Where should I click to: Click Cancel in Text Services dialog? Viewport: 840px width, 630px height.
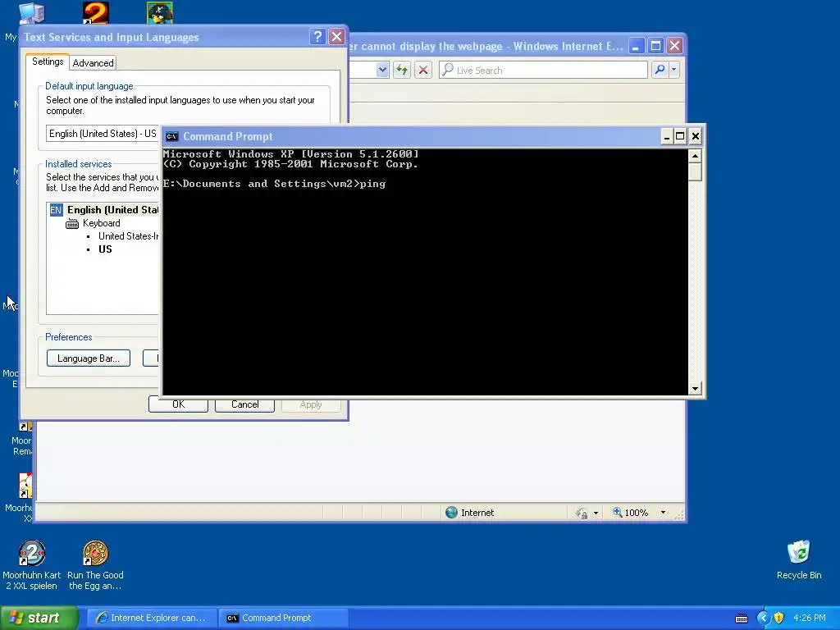click(x=244, y=405)
